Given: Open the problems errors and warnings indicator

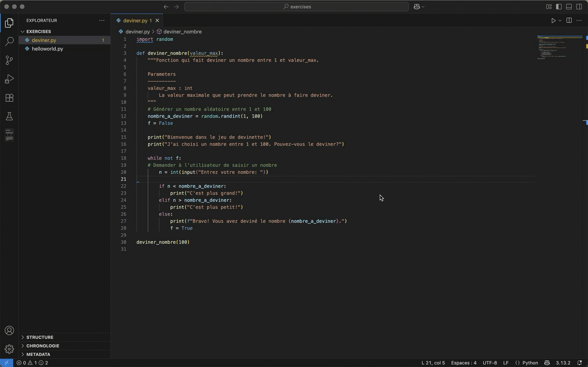Looking at the screenshot, I should (x=32, y=363).
